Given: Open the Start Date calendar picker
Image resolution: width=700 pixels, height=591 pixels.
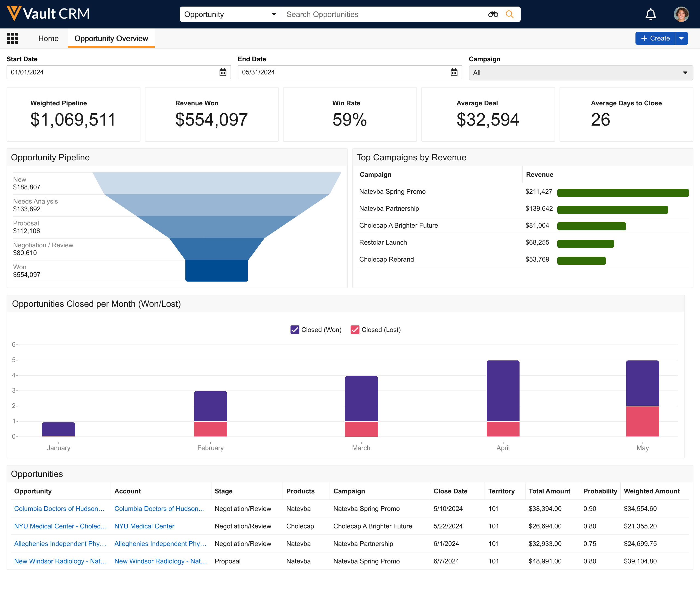Looking at the screenshot, I should [x=223, y=72].
